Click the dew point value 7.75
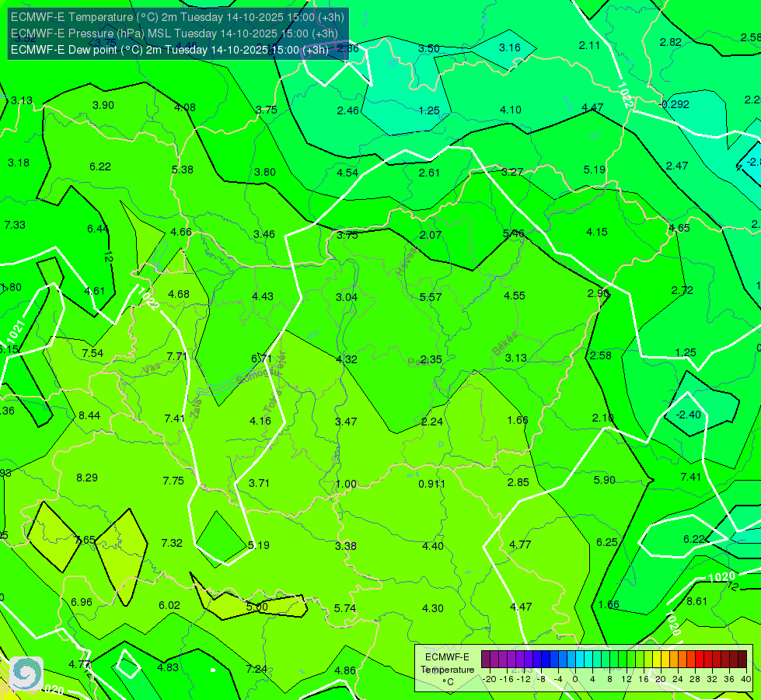Viewport: 761px width, 700px height. [173, 481]
